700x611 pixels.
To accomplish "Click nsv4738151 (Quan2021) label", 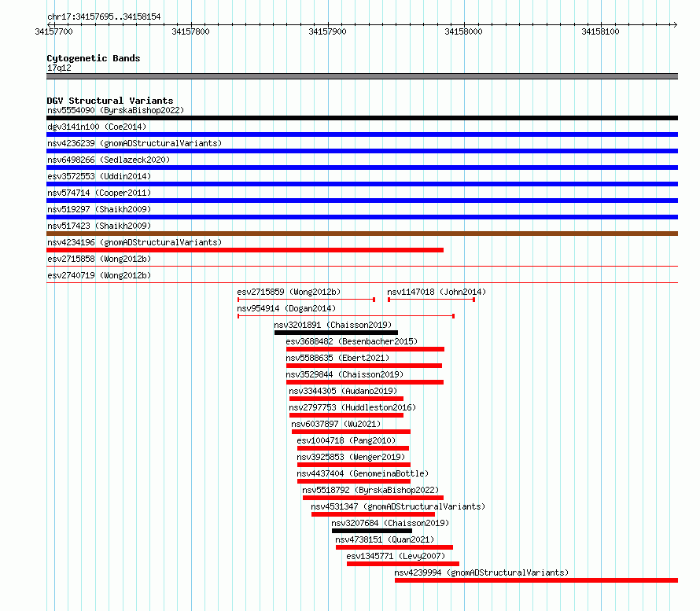I will point(385,539).
